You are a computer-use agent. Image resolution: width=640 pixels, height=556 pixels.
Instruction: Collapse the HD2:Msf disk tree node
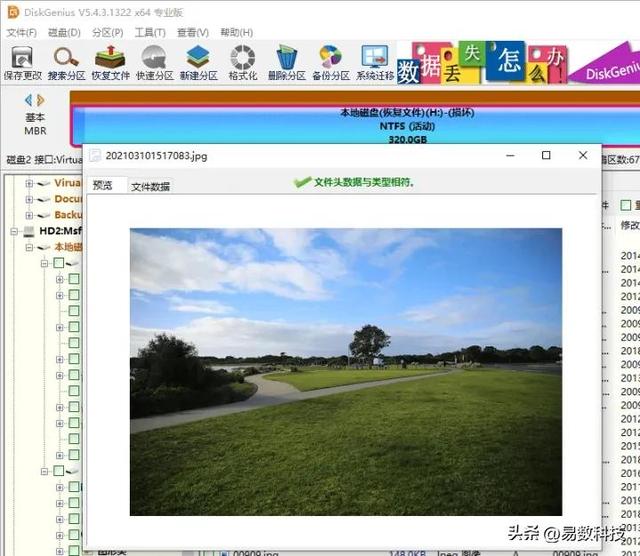[x=14, y=231]
